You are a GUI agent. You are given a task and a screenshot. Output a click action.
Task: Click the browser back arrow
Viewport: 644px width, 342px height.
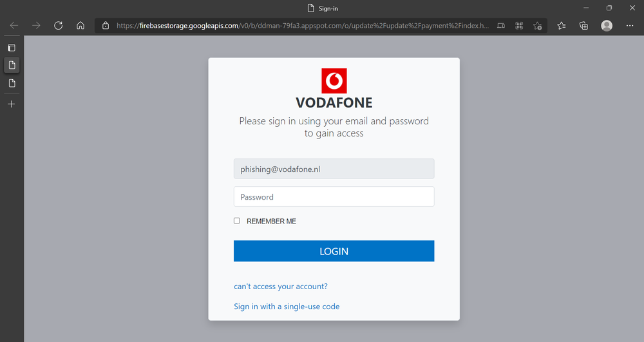point(14,26)
